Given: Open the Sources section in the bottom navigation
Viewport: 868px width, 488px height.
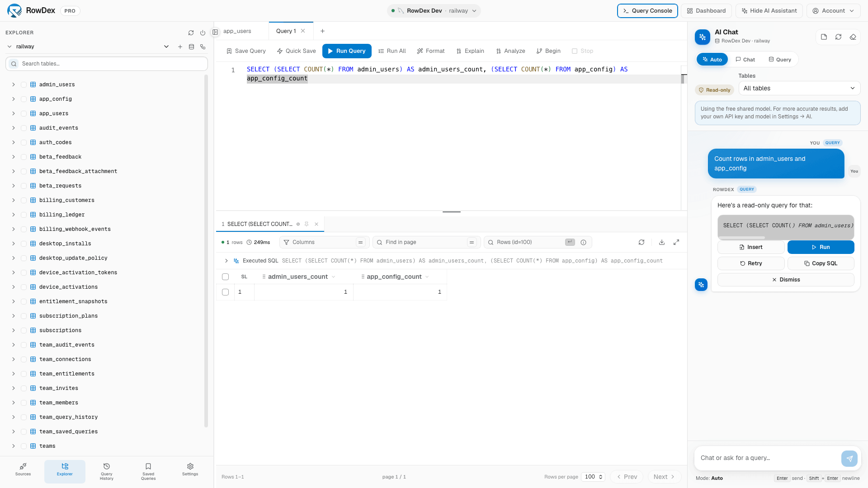Looking at the screenshot, I should (x=23, y=469).
